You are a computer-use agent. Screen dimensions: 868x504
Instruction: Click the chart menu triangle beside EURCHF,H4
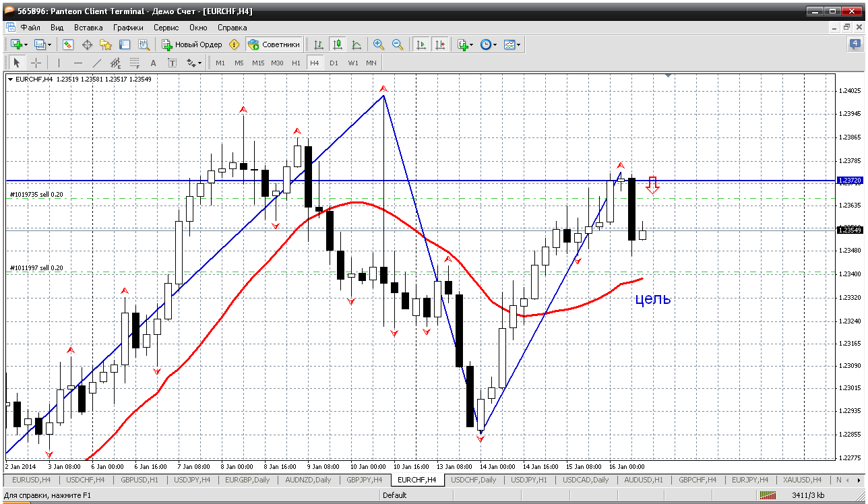(10, 79)
